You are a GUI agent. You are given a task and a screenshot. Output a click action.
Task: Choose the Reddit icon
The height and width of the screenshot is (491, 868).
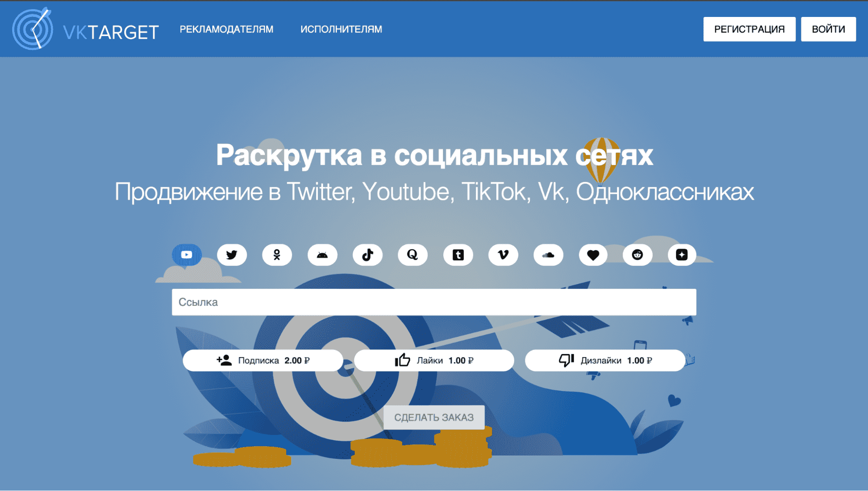637,255
